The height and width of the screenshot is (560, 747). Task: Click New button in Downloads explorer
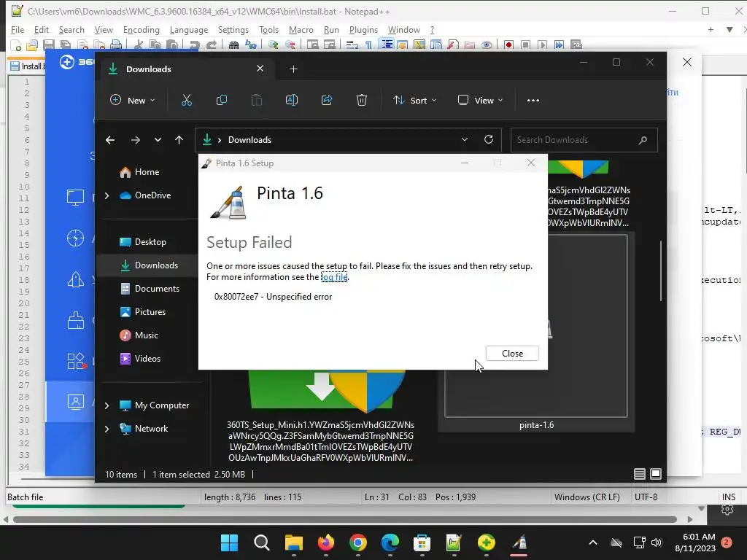pyautogui.click(x=133, y=101)
